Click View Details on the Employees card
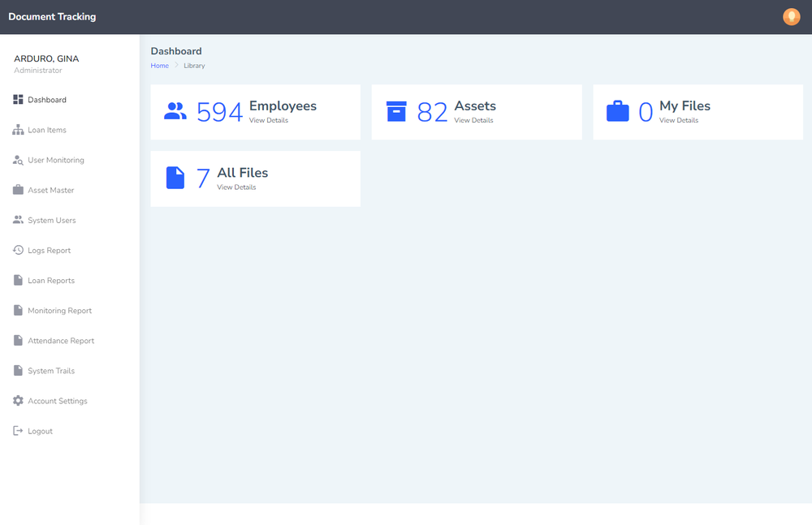The height and width of the screenshot is (525, 812). click(269, 119)
